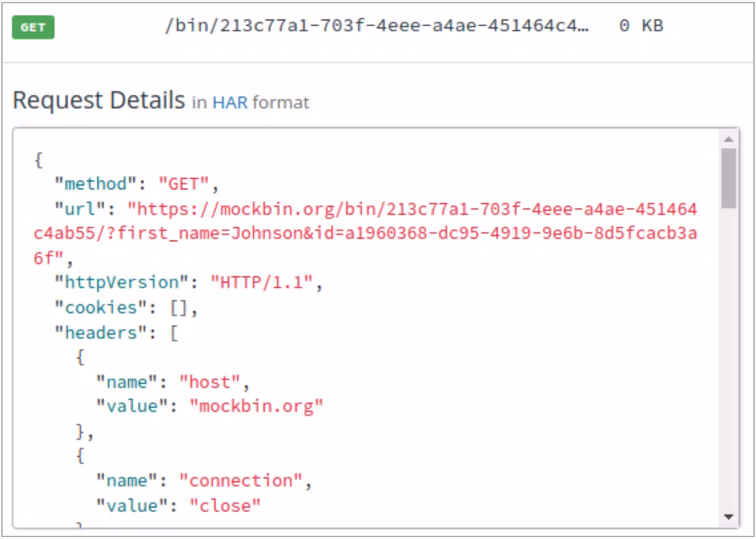This screenshot has width=756, height=539.
Task: Click the 0 KB size label
Action: (x=640, y=27)
